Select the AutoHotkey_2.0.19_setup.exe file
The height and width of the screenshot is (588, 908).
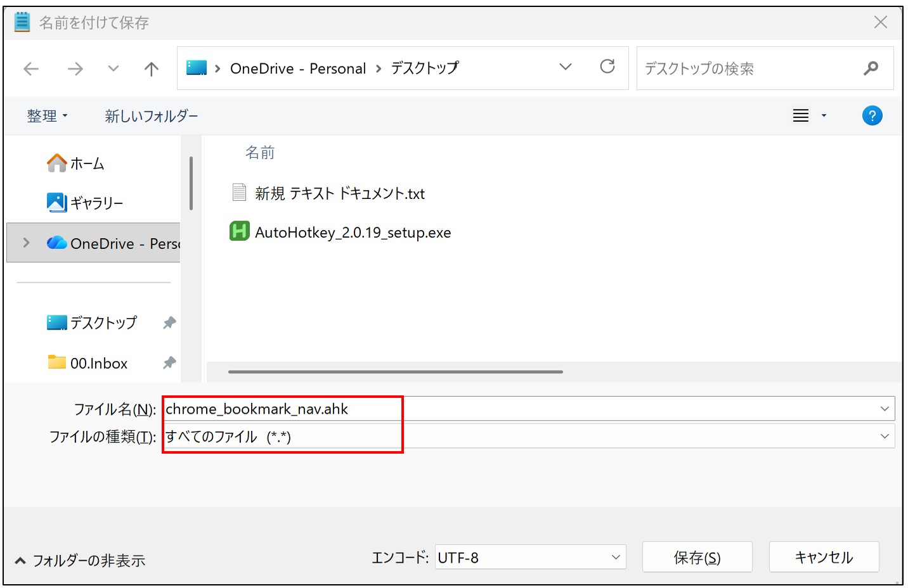click(x=353, y=233)
